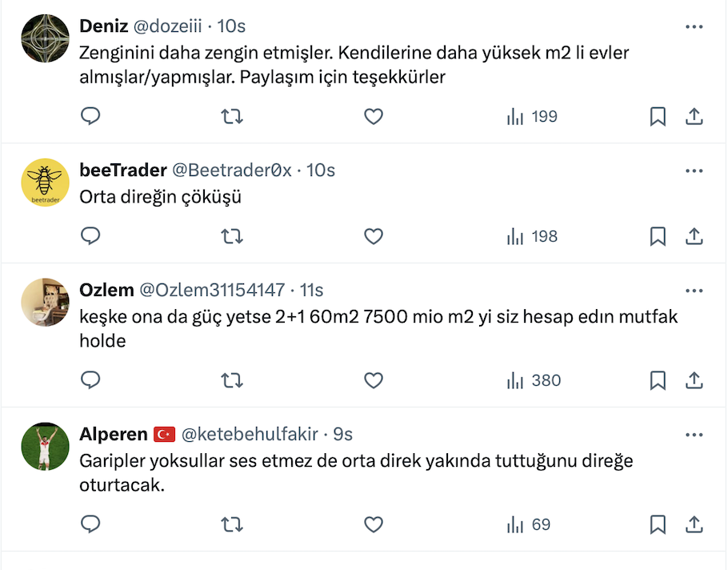Reply to Deniz's tweet

coord(91,117)
